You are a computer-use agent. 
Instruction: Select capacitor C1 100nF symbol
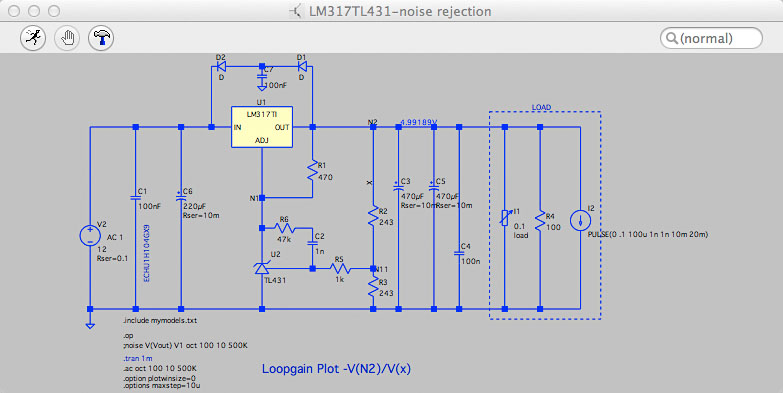click(135, 198)
